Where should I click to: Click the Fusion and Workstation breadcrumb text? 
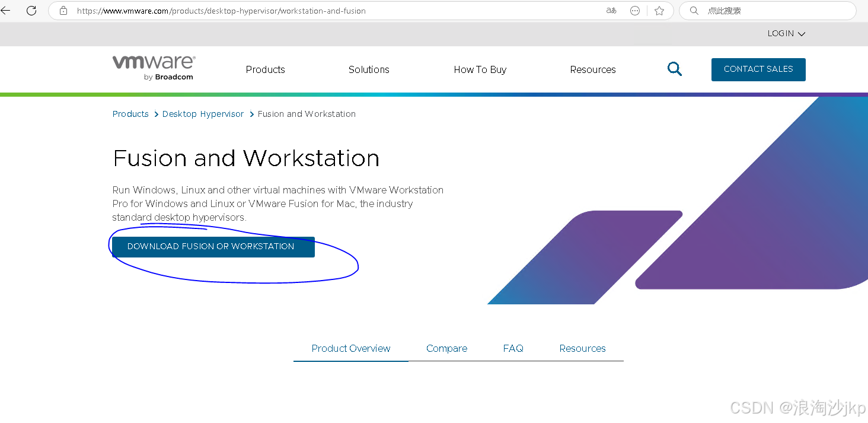307,114
